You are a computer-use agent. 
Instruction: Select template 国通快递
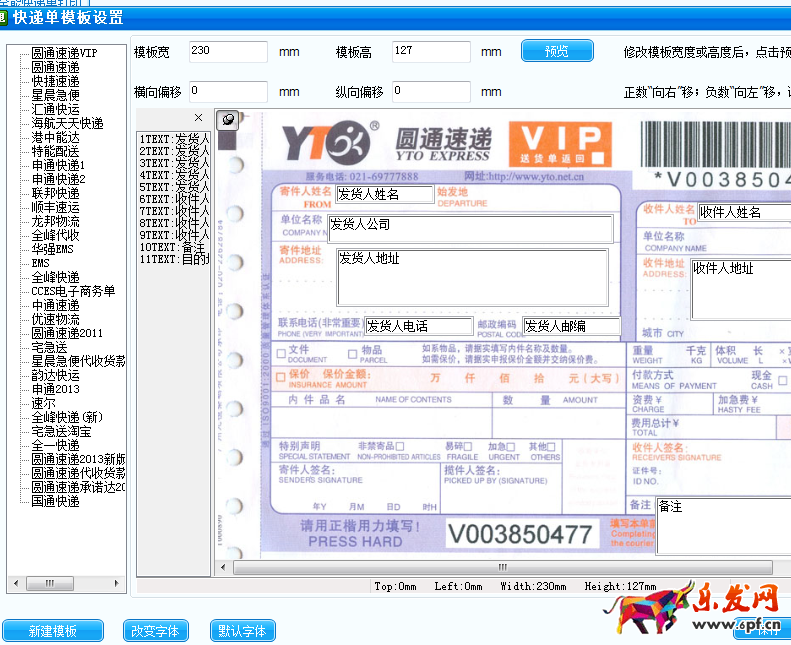tap(55, 501)
